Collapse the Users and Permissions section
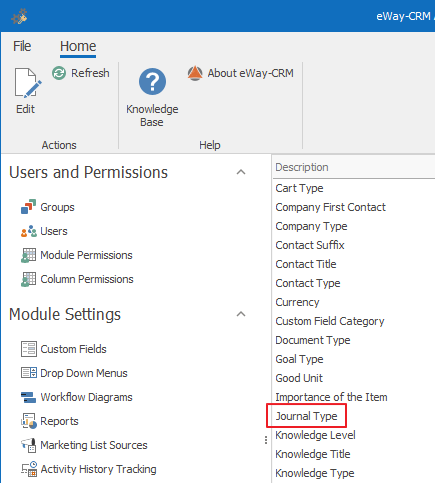 tap(241, 172)
